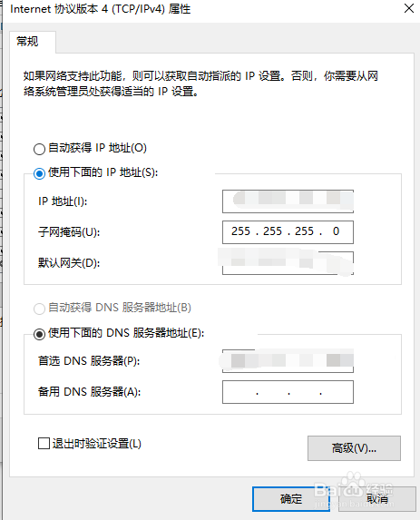Click the IP 地址 input field
The width and height of the screenshot is (420, 520).
288,201
